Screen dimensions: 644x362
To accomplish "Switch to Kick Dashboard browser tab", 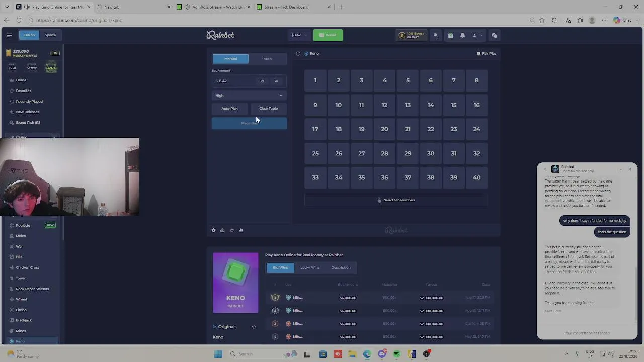I will pyautogui.click(x=294, y=7).
